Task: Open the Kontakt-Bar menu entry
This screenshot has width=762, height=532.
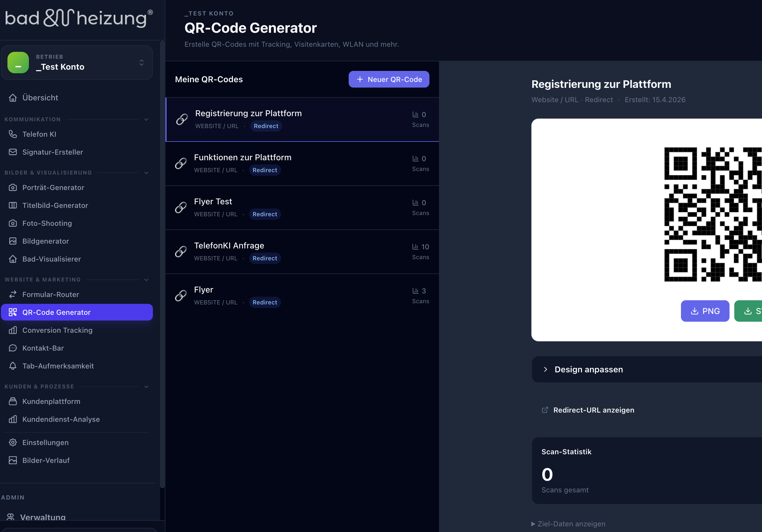Action: click(77, 348)
